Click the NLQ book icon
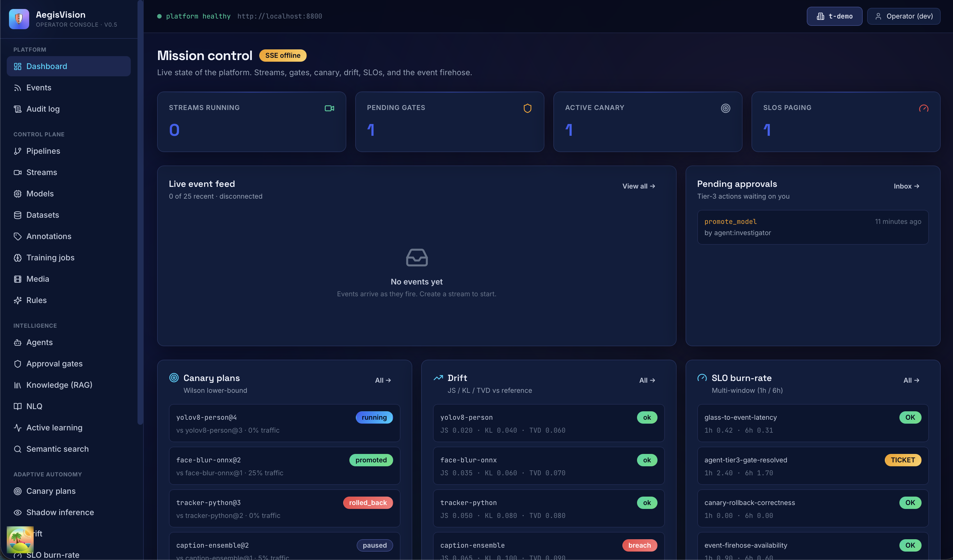Viewport: 953px width, 560px height. [17, 407]
